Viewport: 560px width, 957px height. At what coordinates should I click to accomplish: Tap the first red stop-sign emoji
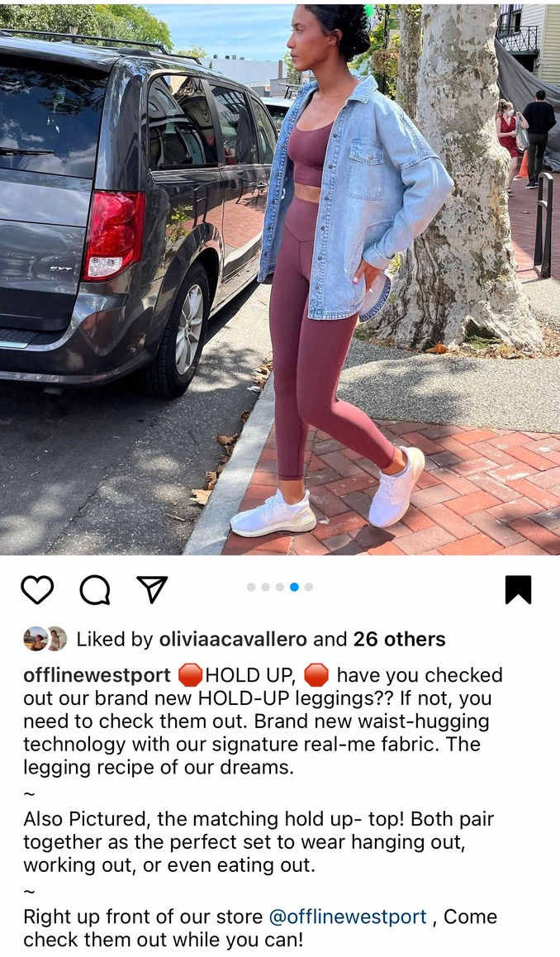(x=190, y=676)
